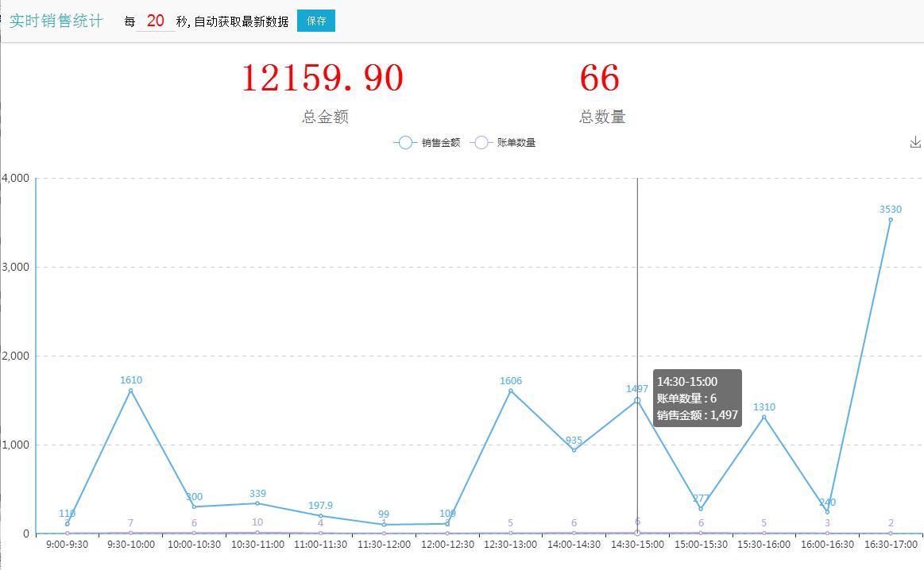This screenshot has height=570, width=924.
Task: Click the 12159.90 total amount figure
Action: [322, 78]
